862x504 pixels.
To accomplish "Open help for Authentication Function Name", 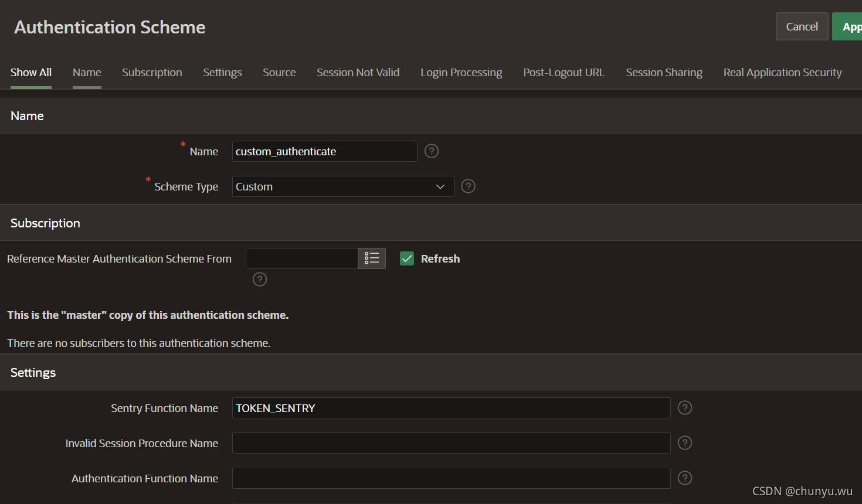I will pos(684,478).
